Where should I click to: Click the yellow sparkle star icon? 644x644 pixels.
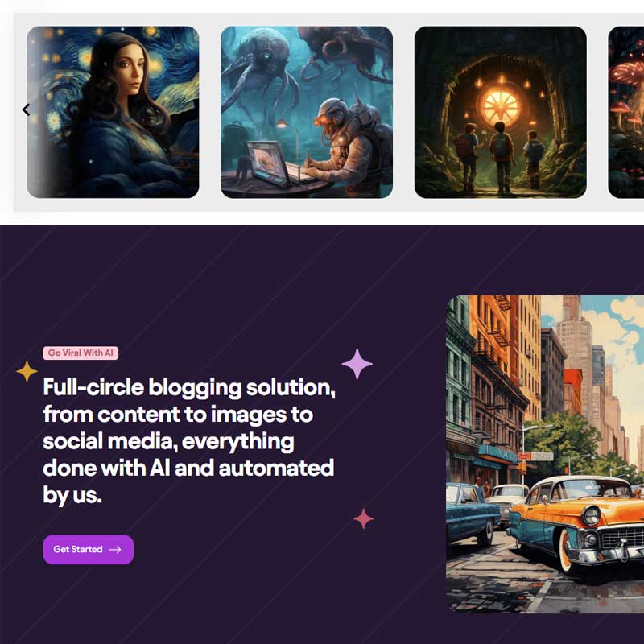tap(27, 371)
